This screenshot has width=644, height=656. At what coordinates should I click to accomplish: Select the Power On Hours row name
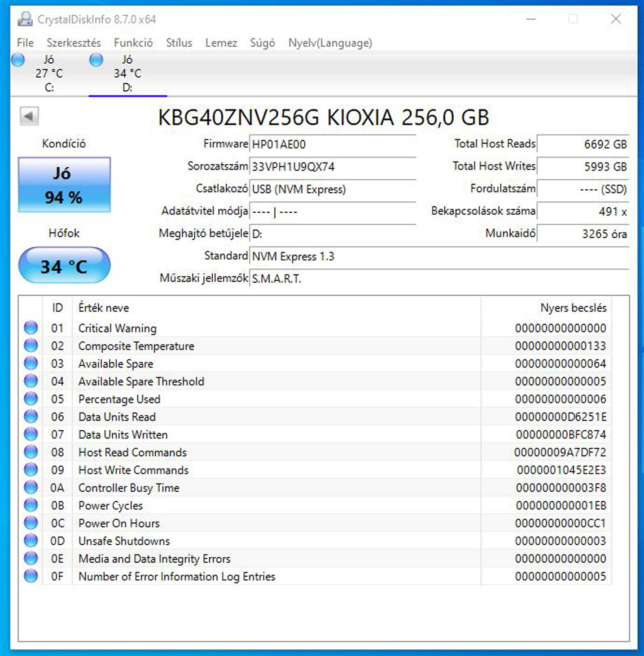tap(119, 523)
